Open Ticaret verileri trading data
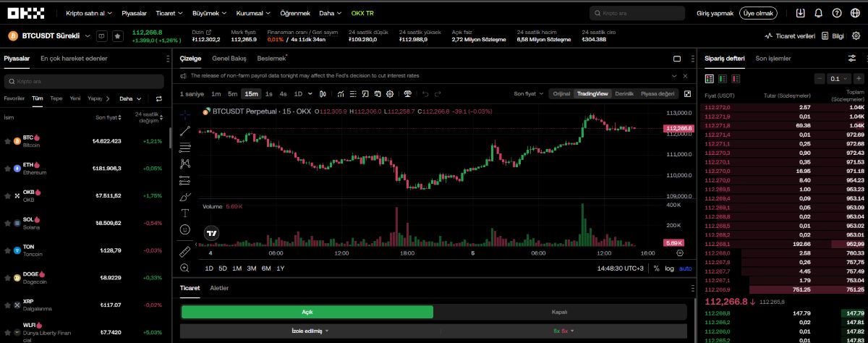 coord(791,35)
